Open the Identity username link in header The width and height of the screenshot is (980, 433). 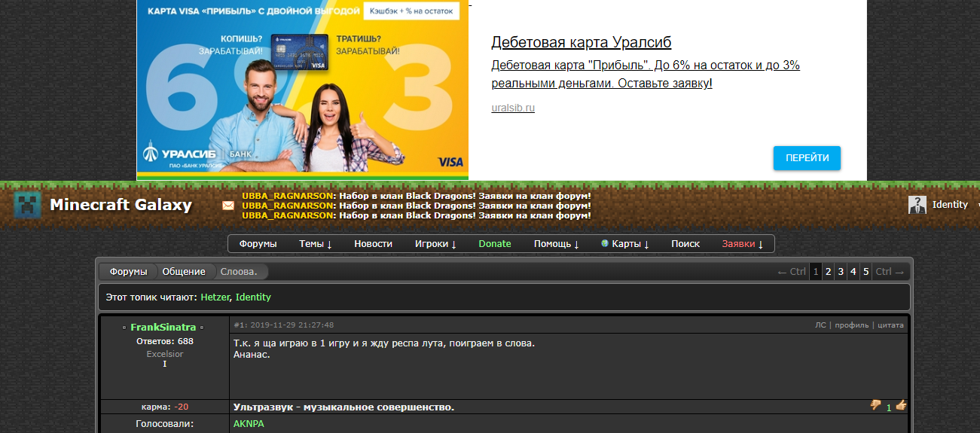(950, 205)
